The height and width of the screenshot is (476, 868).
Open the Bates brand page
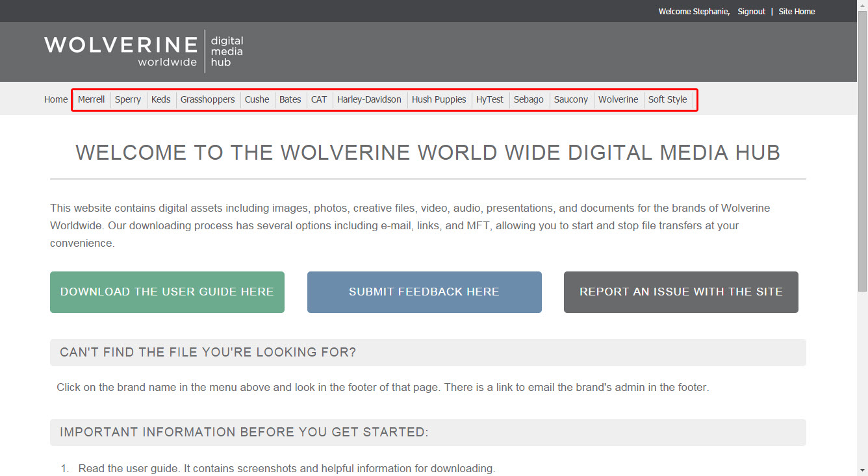[290, 99]
